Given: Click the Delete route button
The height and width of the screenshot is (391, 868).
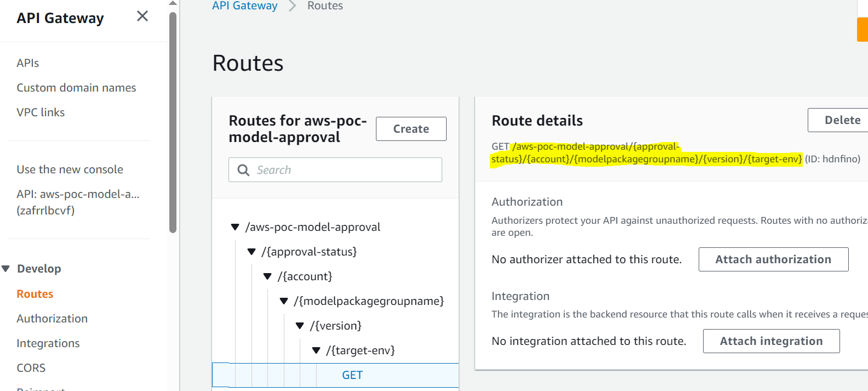Looking at the screenshot, I should (x=838, y=120).
